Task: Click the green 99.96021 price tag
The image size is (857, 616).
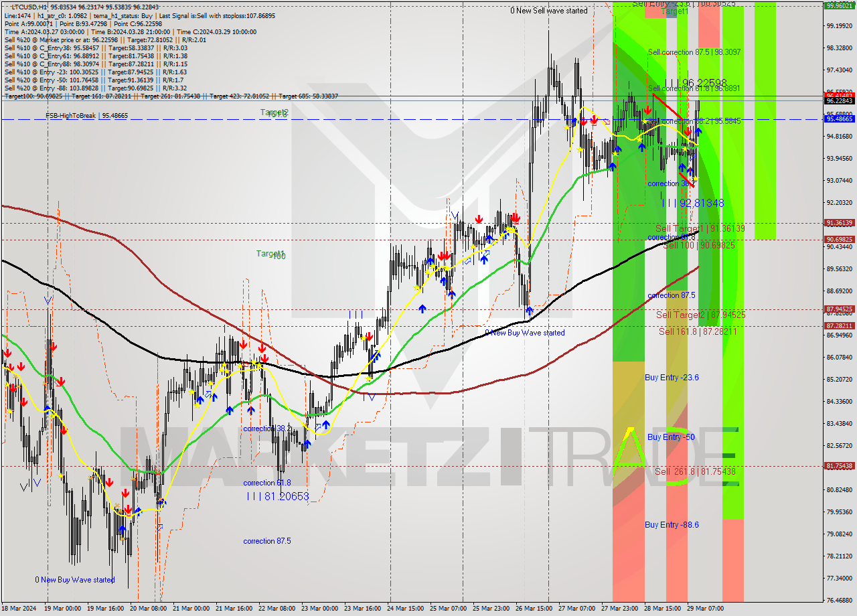Action: 840,5
